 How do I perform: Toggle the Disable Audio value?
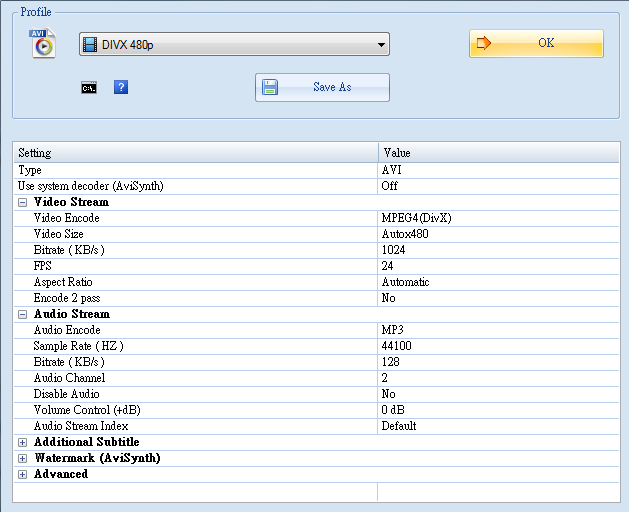pyautogui.click(x=500, y=394)
